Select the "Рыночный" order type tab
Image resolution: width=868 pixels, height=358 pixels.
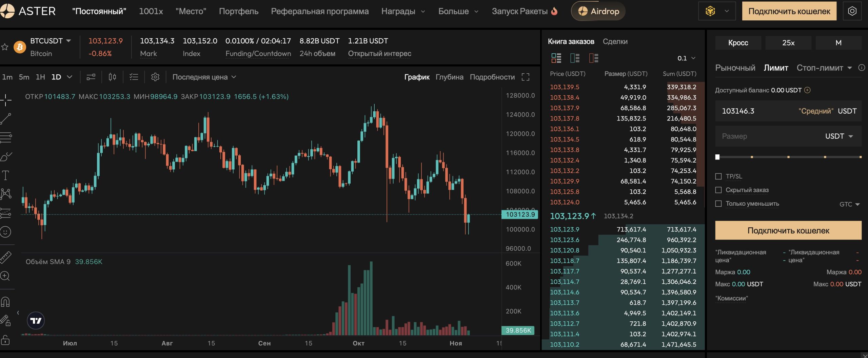(735, 68)
